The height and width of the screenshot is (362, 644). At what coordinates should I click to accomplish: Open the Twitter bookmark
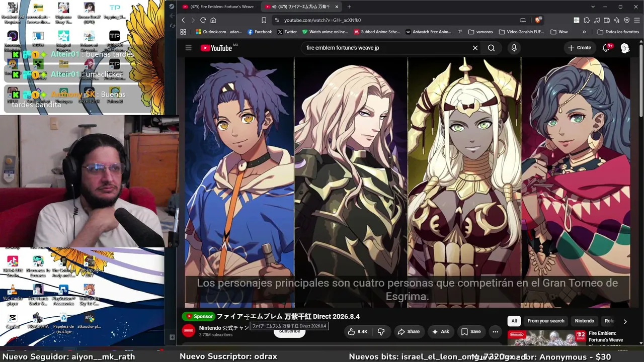click(287, 32)
